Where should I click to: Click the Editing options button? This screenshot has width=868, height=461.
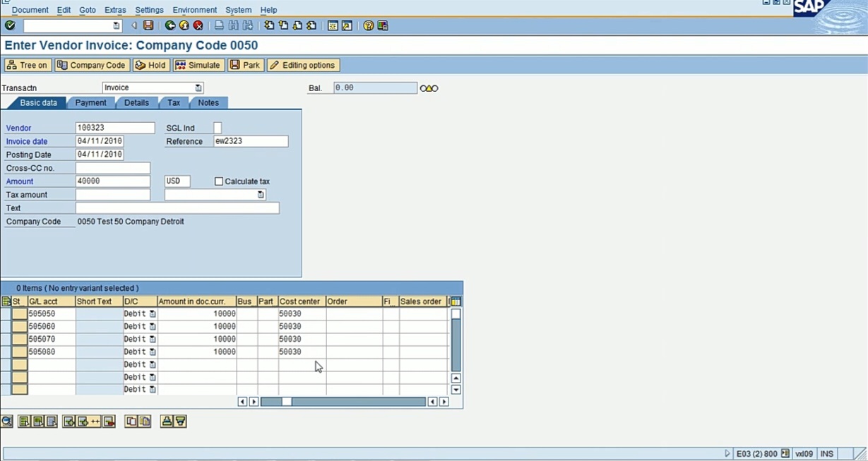[x=303, y=65]
